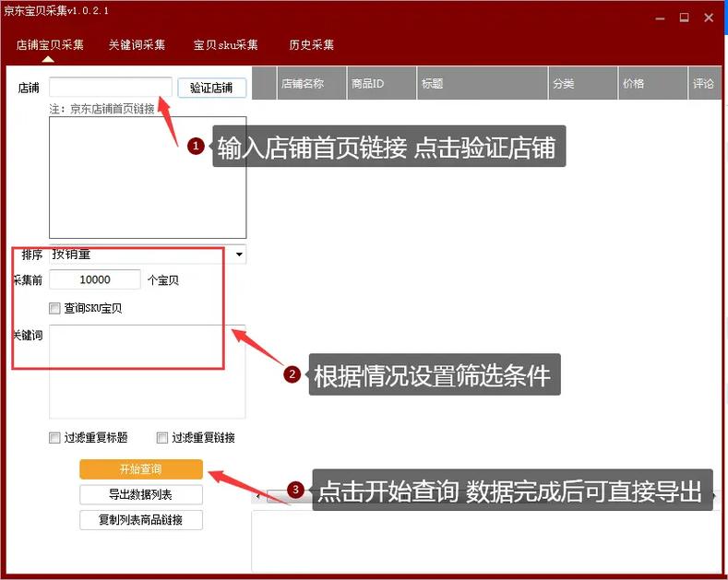728x580 pixels.
Task: Tick the 过滤重复链接 checkbox
Action: [162, 438]
